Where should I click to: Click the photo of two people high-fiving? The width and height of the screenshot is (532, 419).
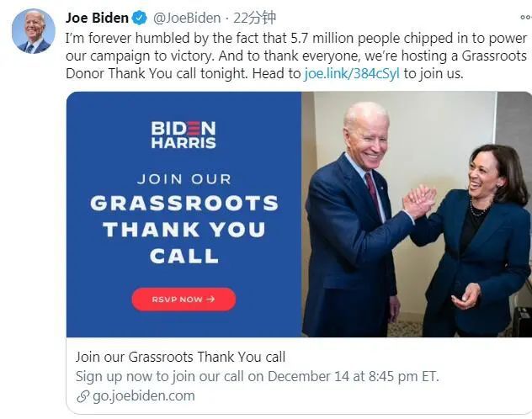pyautogui.click(x=417, y=215)
